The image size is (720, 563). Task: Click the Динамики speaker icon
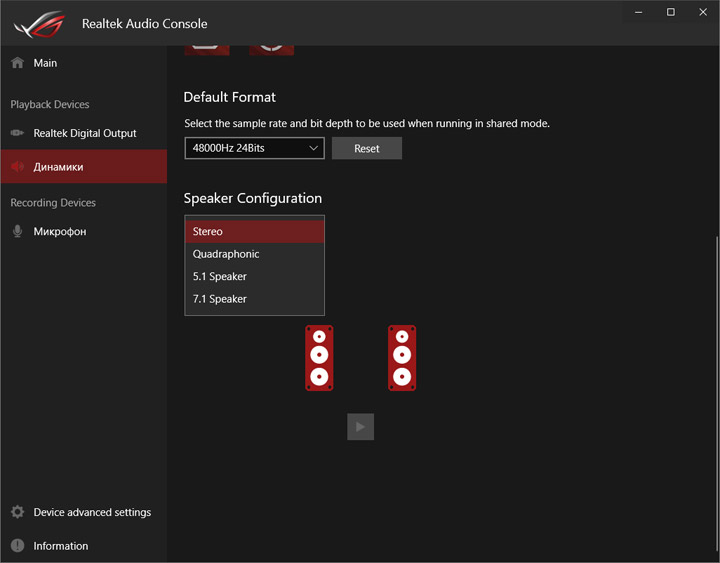(x=17, y=167)
